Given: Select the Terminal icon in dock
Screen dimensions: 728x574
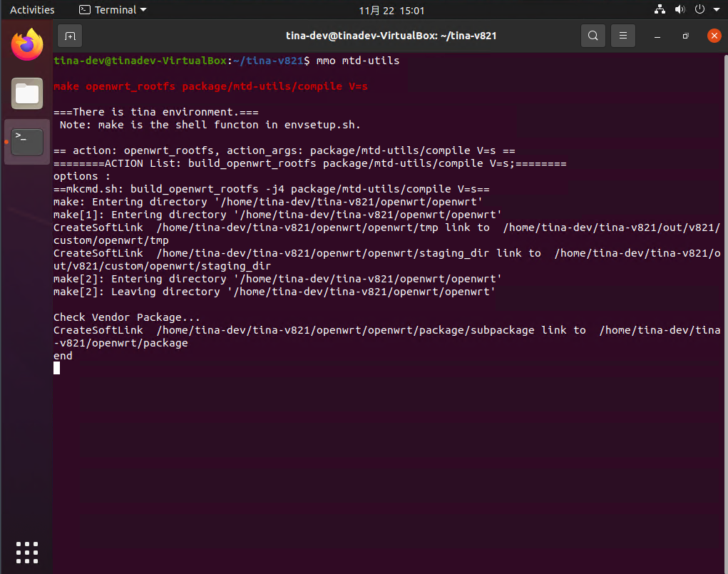Looking at the screenshot, I should coord(27,142).
